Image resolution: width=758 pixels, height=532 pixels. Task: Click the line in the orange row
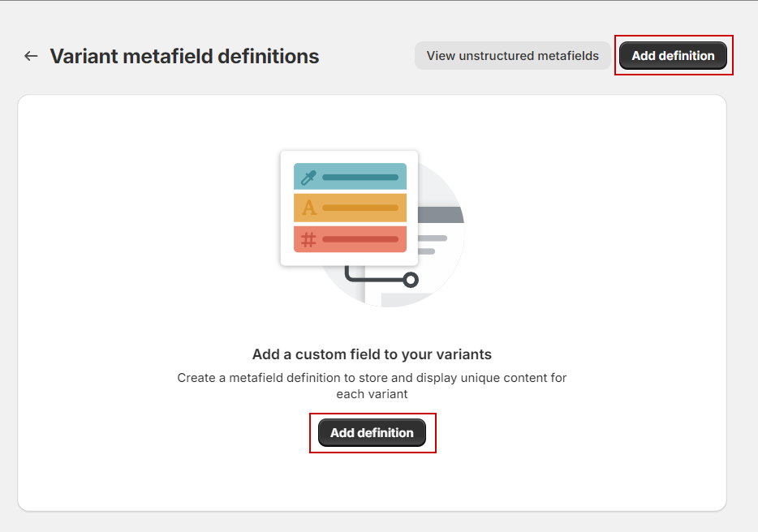tap(360, 208)
